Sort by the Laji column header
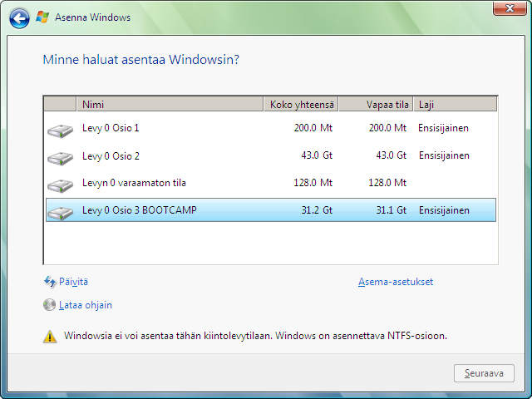 [456, 104]
